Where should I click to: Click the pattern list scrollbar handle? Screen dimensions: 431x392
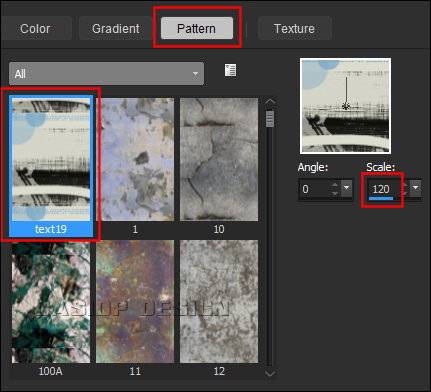point(270,119)
